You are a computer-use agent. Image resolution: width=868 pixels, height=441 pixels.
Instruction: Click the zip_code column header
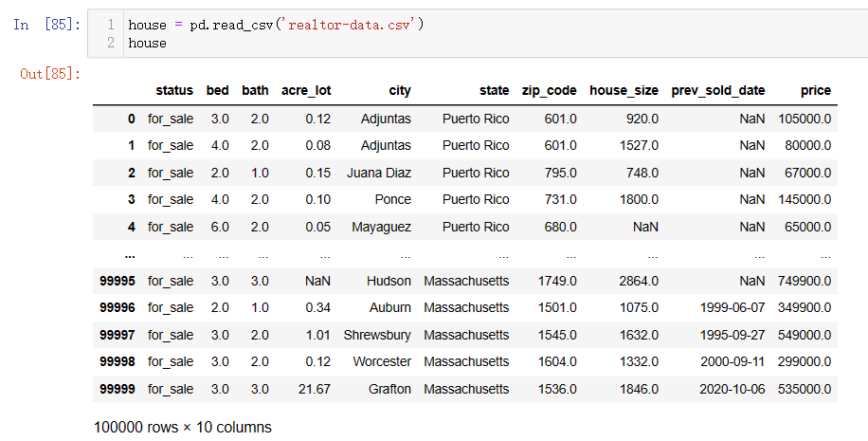point(550,91)
